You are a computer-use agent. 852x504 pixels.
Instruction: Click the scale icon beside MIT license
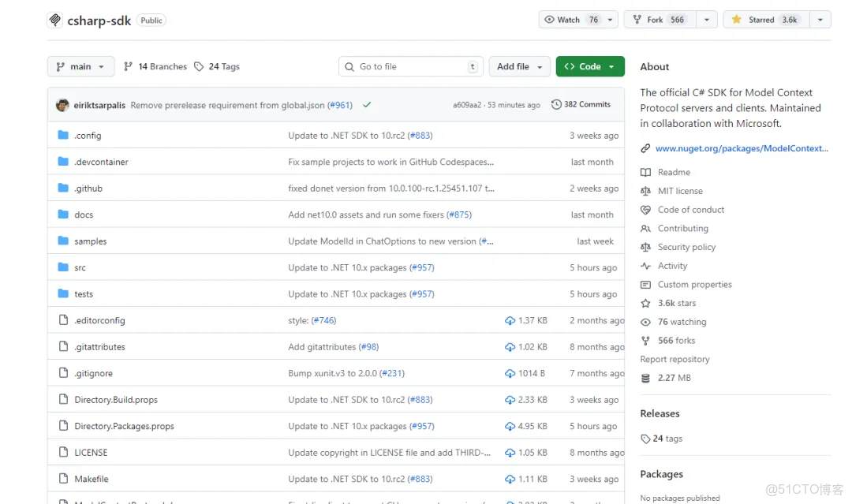coord(646,191)
